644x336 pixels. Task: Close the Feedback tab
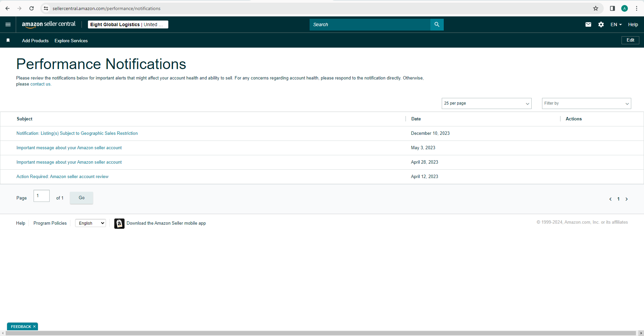pyautogui.click(x=34, y=327)
